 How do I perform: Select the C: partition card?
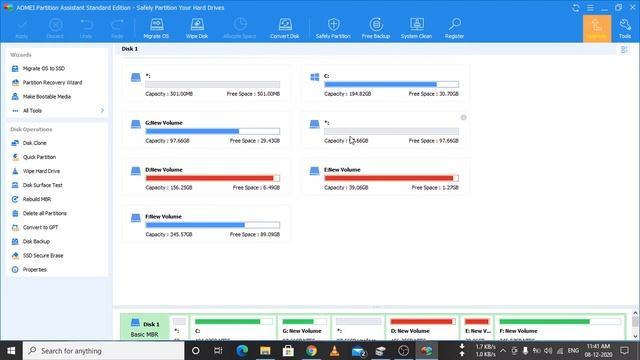point(385,83)
